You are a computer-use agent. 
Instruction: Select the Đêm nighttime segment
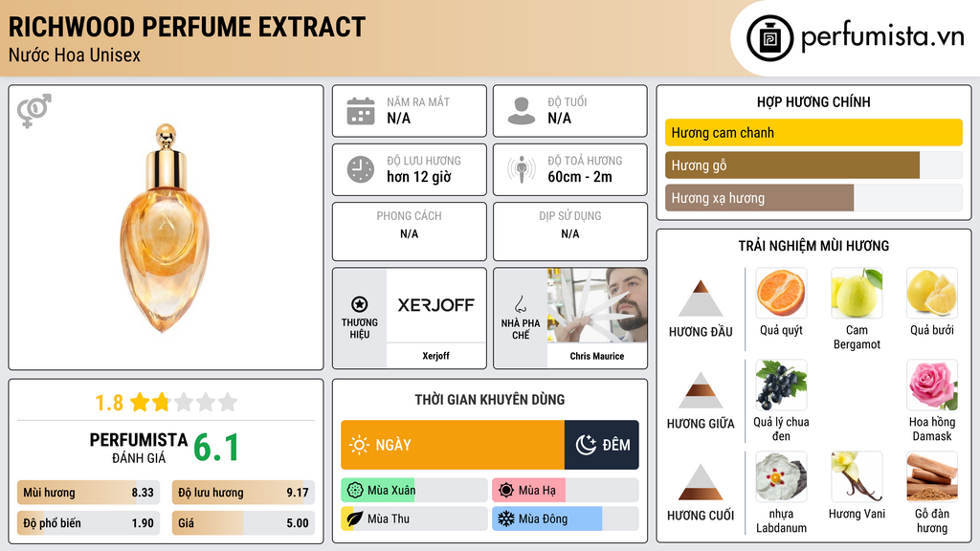(602, 445)
